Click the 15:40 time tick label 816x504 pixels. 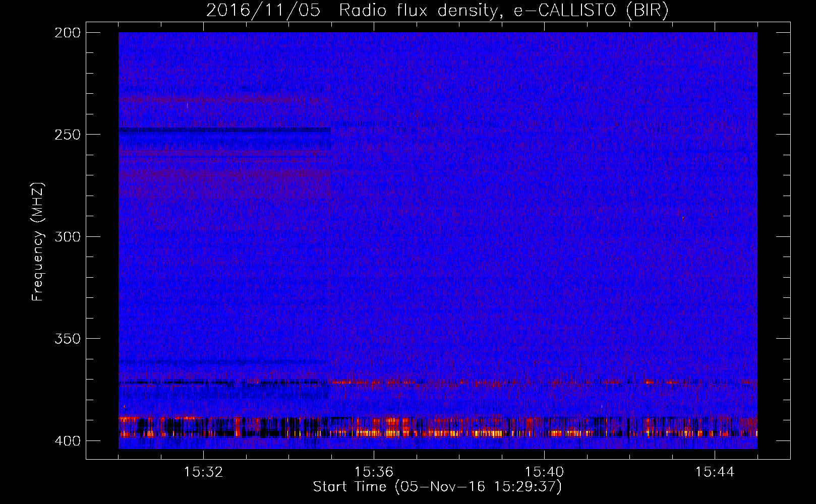point(544,472)
